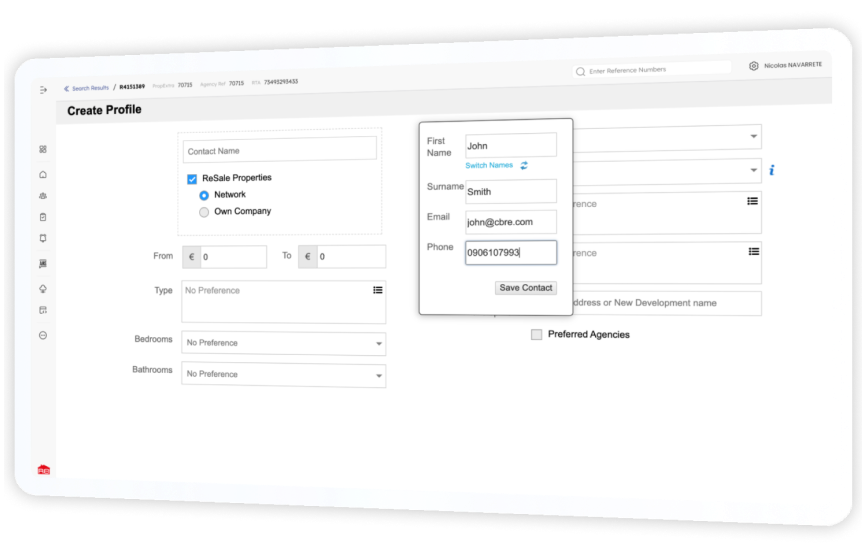Click the Save Contact button

pos(525,288)
